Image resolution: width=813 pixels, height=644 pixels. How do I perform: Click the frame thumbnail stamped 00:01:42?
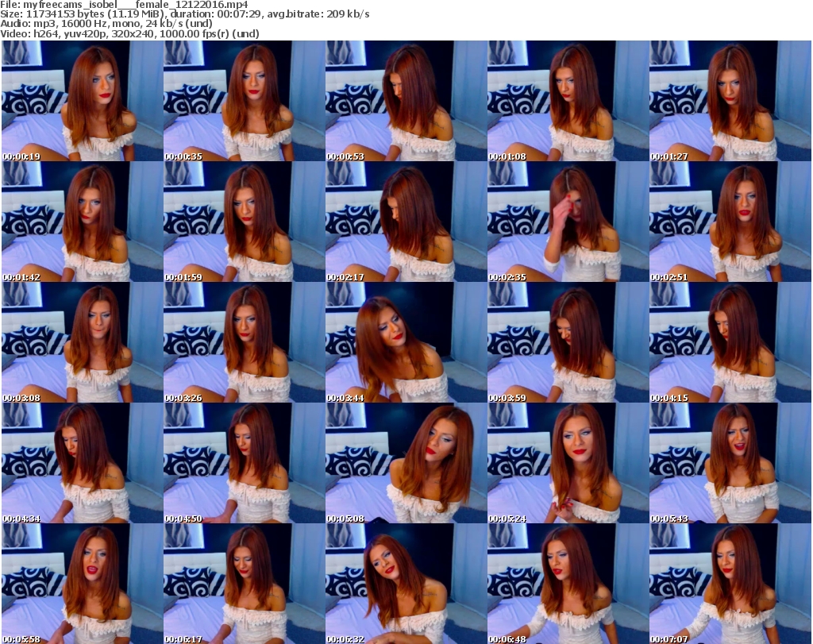click(82, 222)
